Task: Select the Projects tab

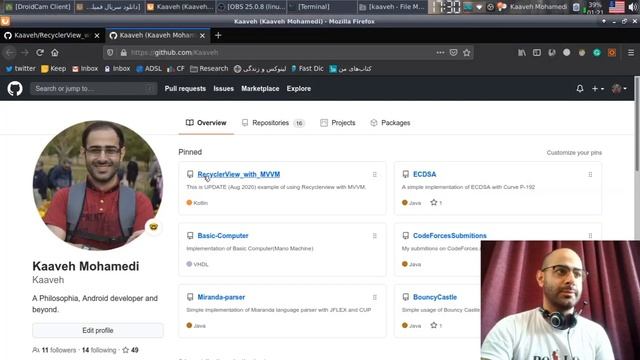Action: (x=338, y=123)
